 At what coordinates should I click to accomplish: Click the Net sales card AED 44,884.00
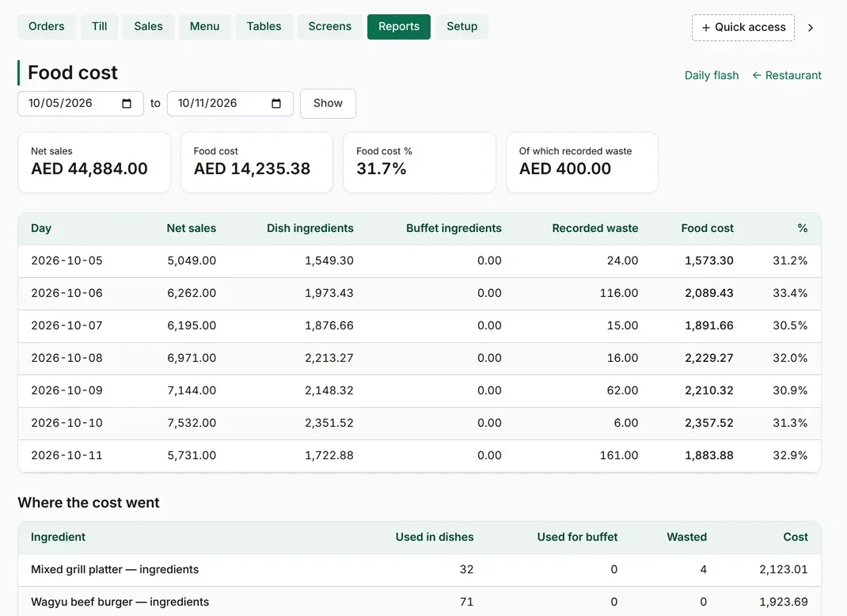[94, 162]
